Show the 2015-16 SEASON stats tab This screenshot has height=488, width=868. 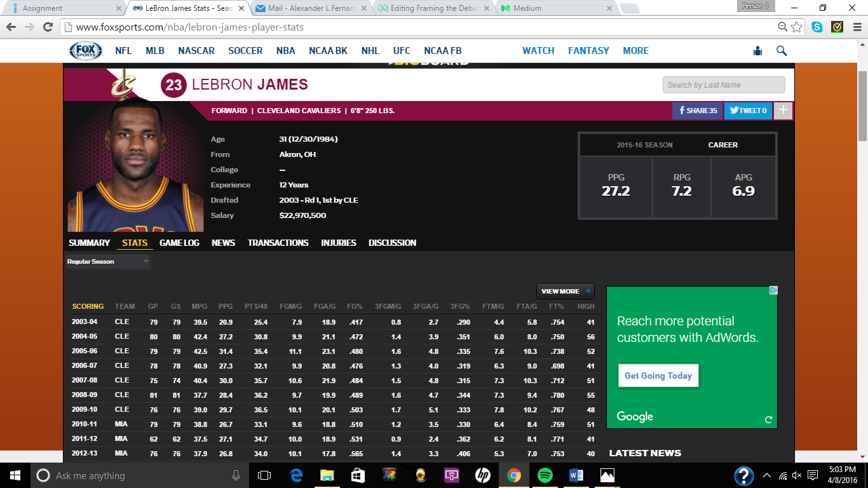(644, 145)
